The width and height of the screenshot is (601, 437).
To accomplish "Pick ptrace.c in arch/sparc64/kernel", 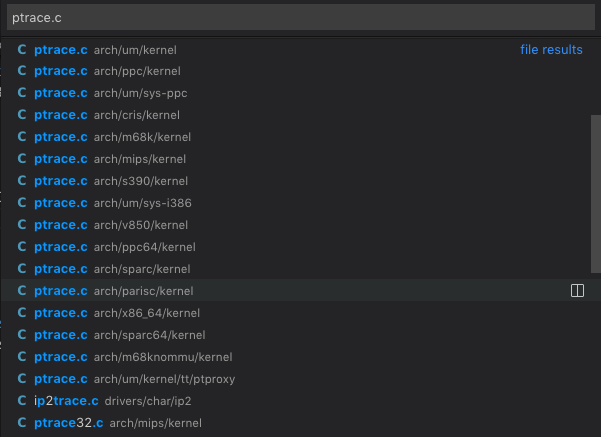I will coord(300,335).
